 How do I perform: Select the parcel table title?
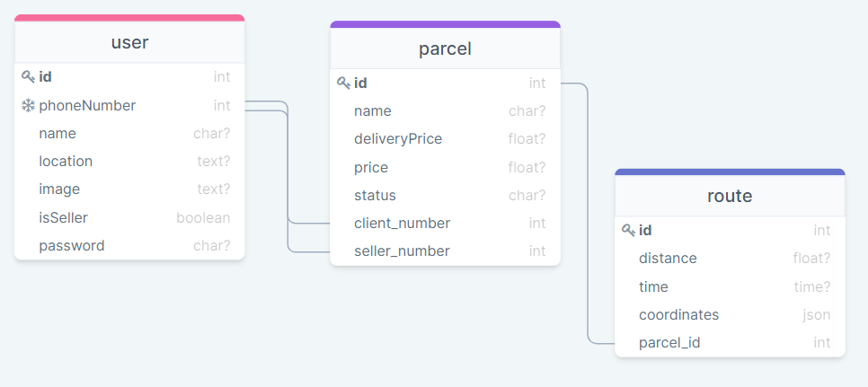point(445,48)
